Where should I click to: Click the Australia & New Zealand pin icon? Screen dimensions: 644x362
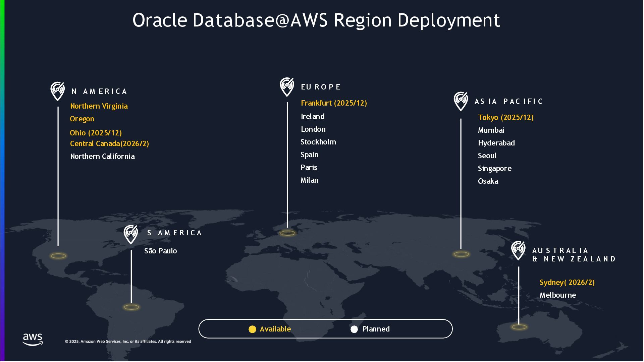[x=518, y=250]
